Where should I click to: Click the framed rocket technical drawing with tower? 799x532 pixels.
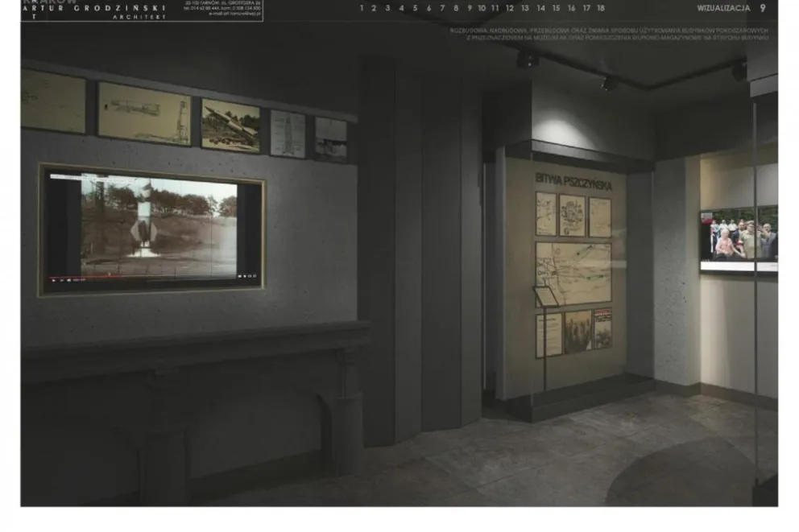coord(144,113)
